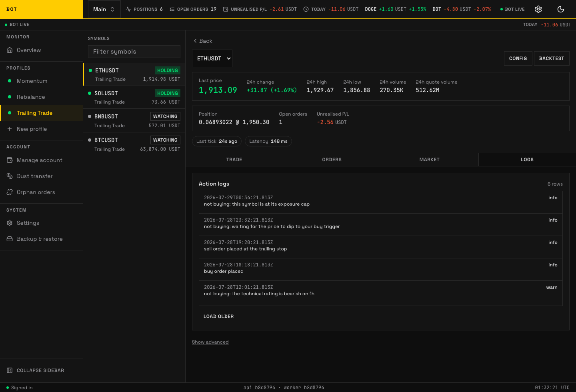This screenshot has width=576, height=392.
Task: Select the SOLUSDT symbol row
Action: click(x=134, y=97)
